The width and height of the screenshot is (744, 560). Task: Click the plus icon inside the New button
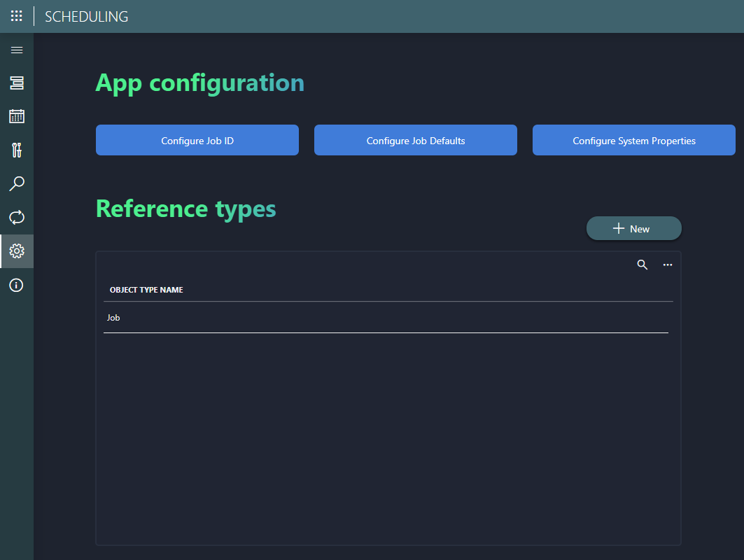click(619, 228)
